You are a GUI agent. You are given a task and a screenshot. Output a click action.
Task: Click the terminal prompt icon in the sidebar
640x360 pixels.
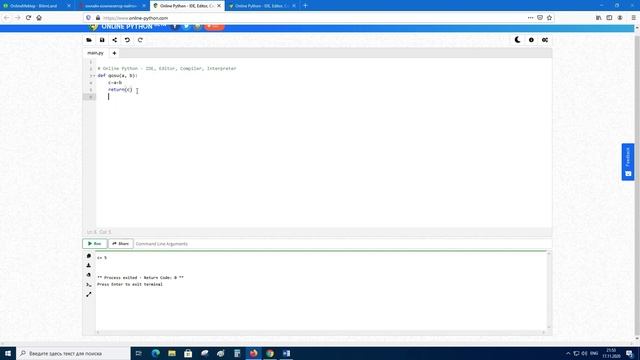point(89,284)
